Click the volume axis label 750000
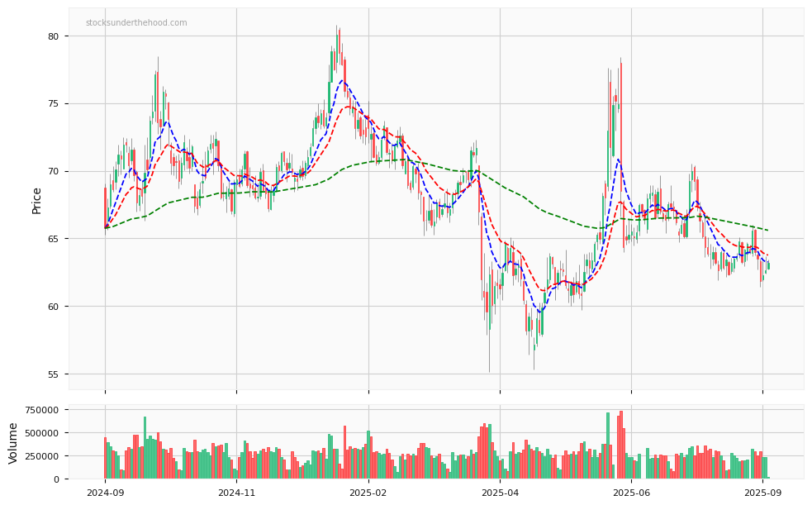 tap(43, 410)
